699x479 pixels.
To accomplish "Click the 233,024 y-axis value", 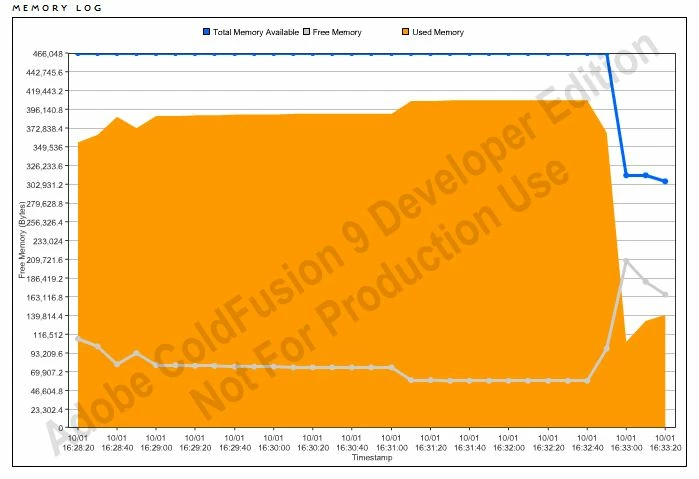I will click(48, 241).
